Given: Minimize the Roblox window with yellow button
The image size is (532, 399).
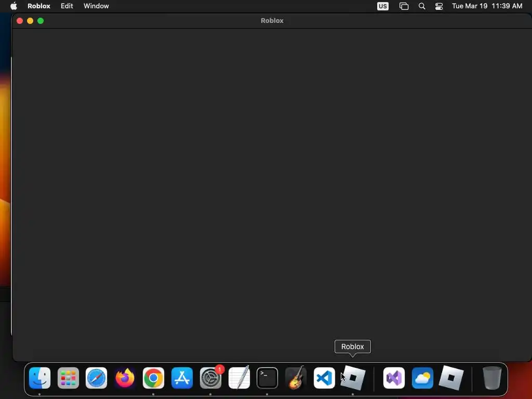Looking at the screenshot, I should [x=30, y=21].
